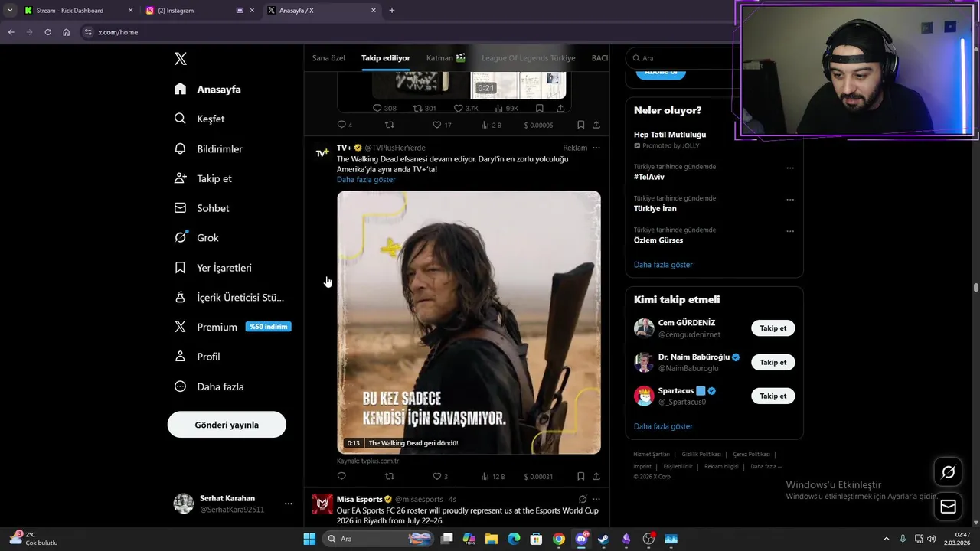
Task: Open Premium in sidebar
Action: (232, 327)
